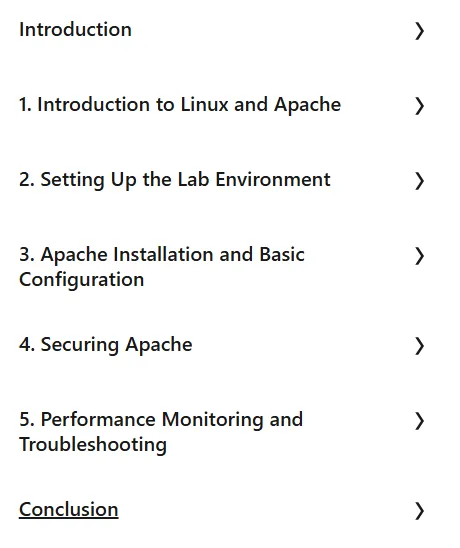Click blank row space right of Securing Apache
This screenshot has height=548, width=460.
pyautogui.click(x=303, y=345)
